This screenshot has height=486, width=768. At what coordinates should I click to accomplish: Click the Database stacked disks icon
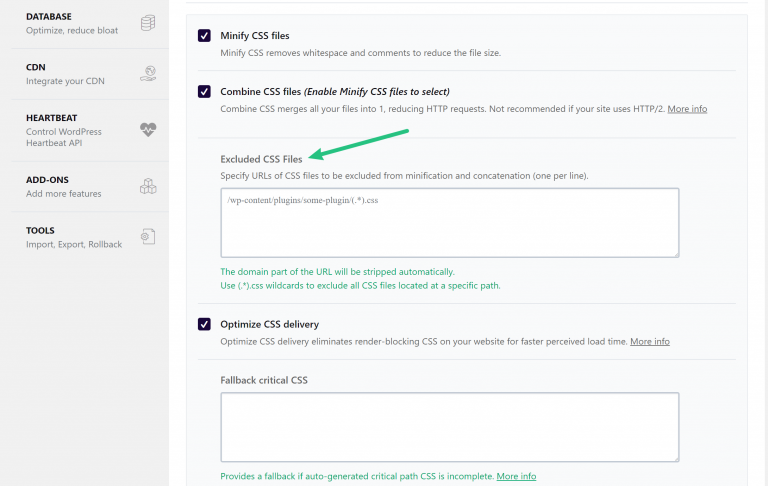(148, 23)
